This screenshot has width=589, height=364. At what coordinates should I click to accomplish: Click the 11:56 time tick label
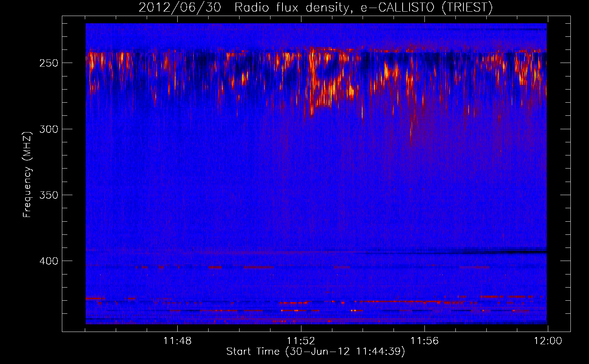click(424, 341)
